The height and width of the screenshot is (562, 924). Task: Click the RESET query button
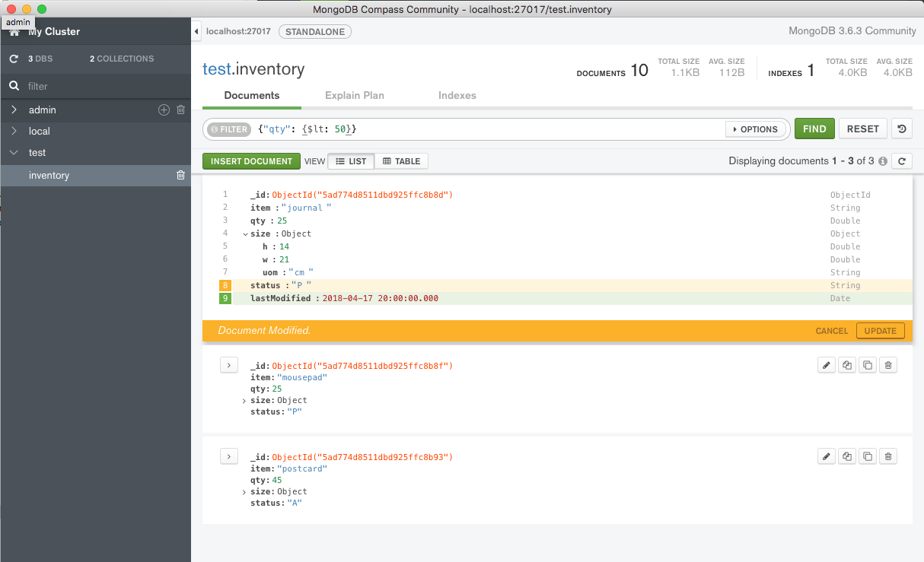(862, 129)
